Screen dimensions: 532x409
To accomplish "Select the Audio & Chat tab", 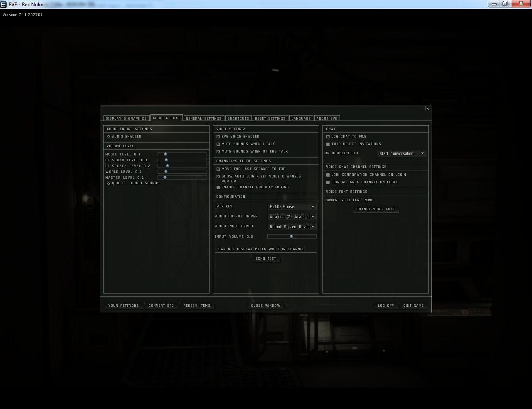I will pyautogui.click(x=167, y=118).
